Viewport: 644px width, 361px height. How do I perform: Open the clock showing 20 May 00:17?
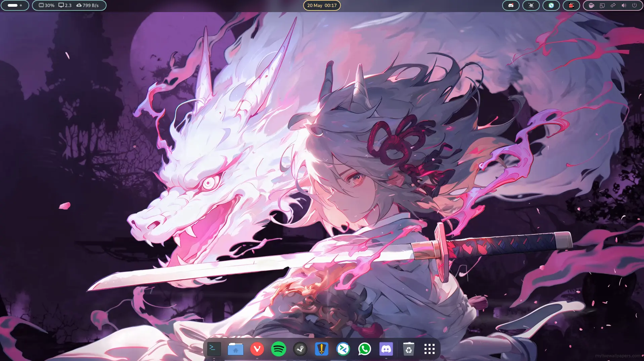click(x=322, y=5)
